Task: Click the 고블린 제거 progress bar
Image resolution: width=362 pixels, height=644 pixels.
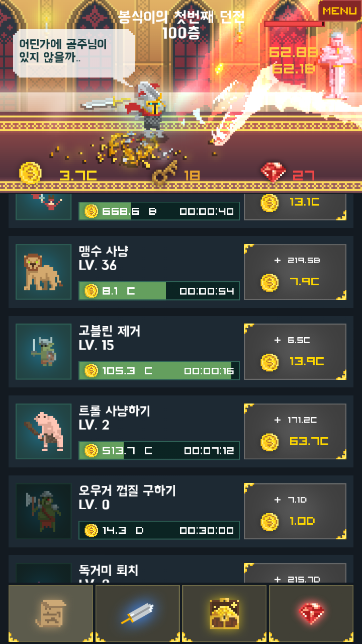Action: 159,371
